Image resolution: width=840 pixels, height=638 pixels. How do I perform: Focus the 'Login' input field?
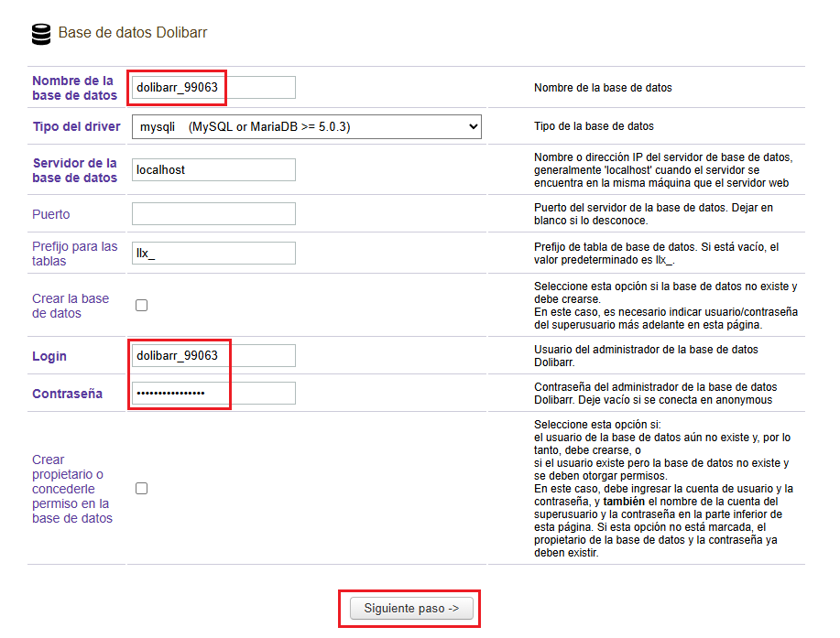pos(213,355)
